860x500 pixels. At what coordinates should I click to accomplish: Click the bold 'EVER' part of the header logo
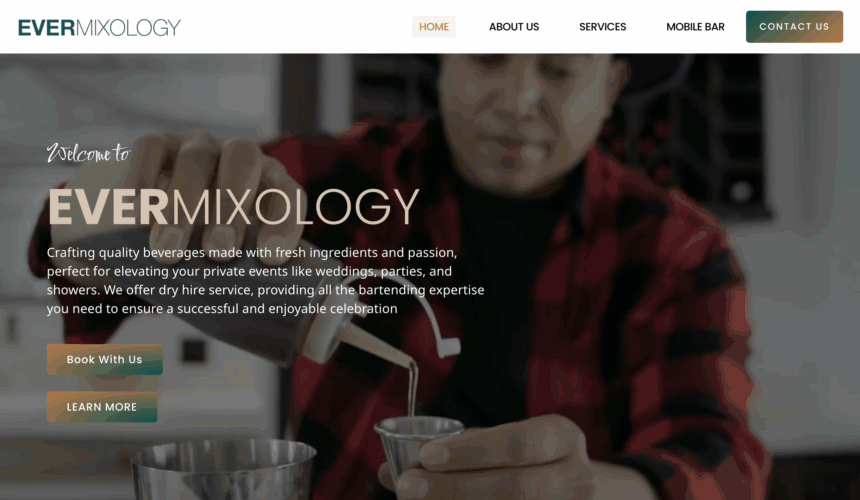[47, 27]
